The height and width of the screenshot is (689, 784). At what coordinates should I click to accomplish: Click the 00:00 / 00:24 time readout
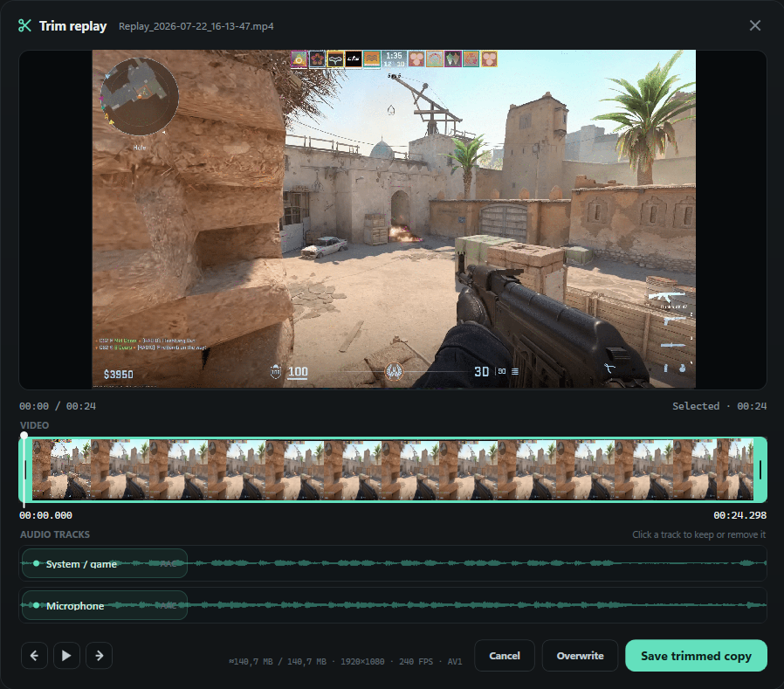coord(58,406)
